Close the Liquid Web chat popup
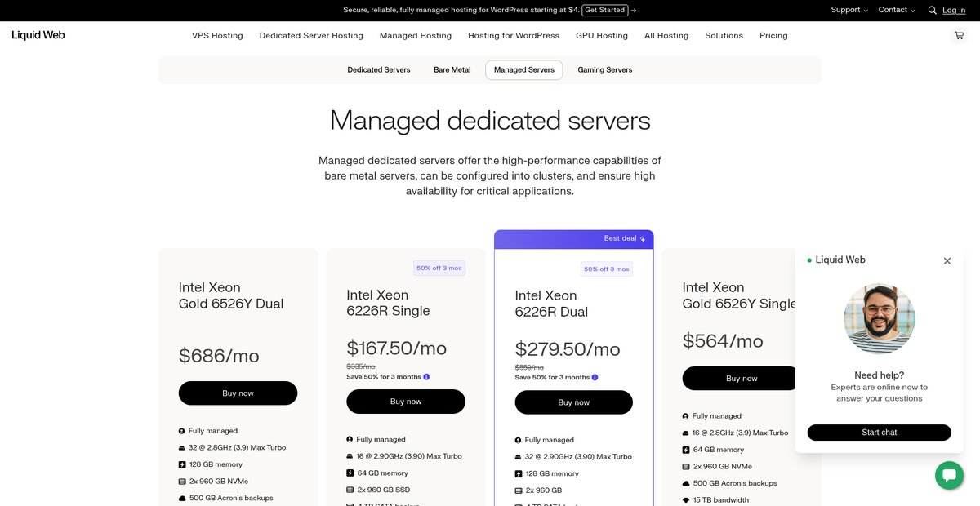This screenshot has width=980, height=506. (947, 261)
